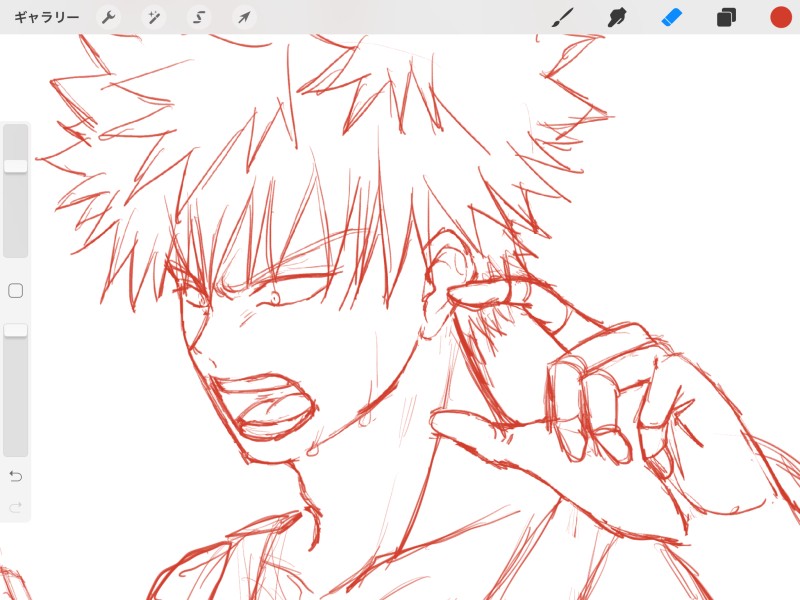Open the Adjustments magic wand menu

pos(154,18)
